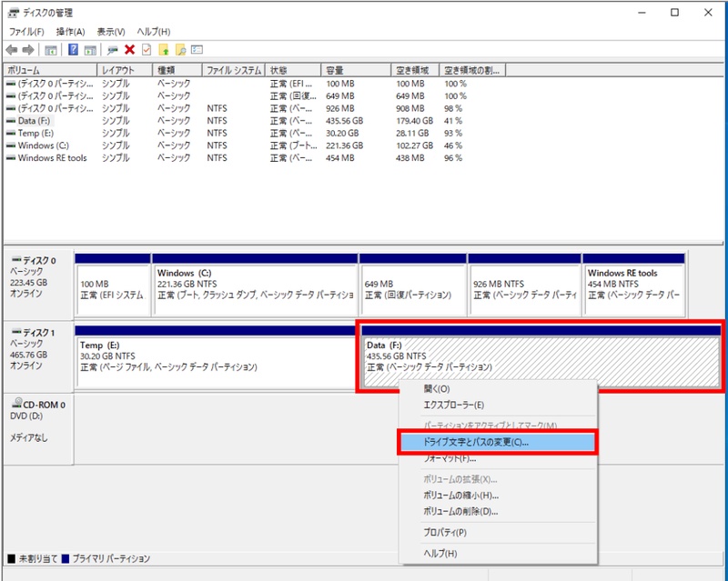This screenshot has width=728, height=581.
Task: Click the ファイル システム column header
Action: [x=233, y=70]
